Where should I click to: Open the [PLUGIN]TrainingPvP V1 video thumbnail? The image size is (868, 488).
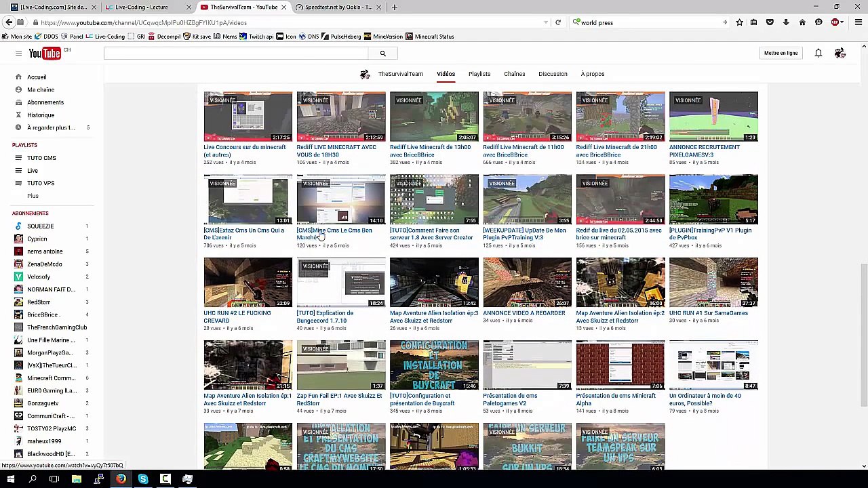pos(713,199)
